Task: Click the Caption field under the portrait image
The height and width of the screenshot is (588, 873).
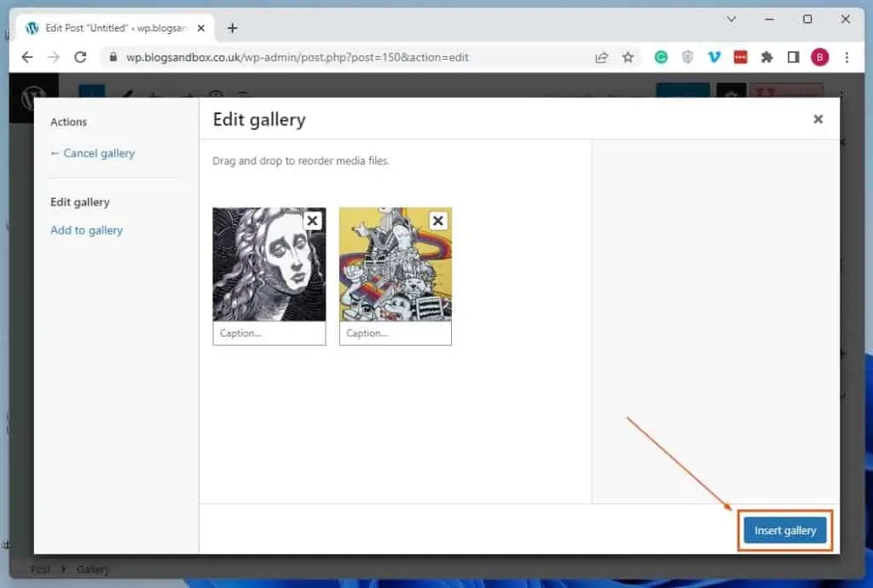Action: point(269,333)
